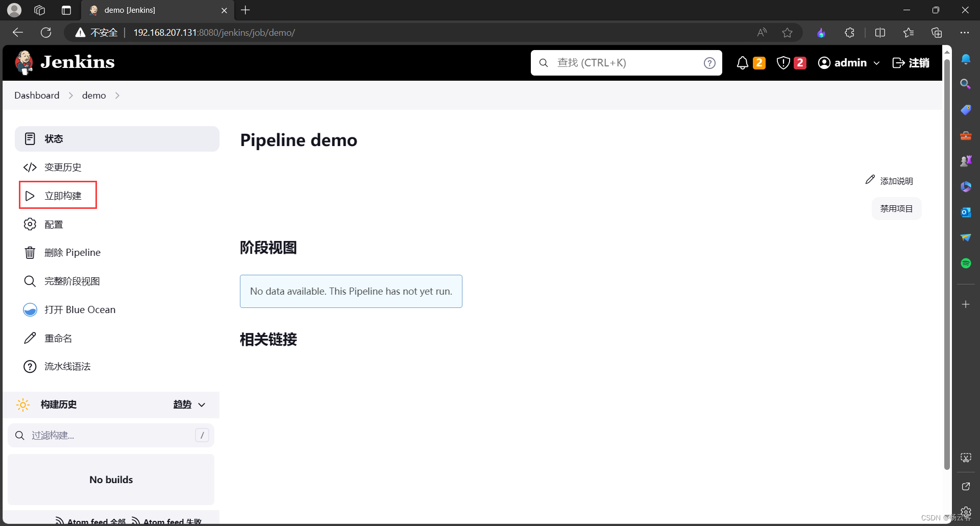The height and width of the screenshot is (526, 980).
Task: Focus the 查找 search box
Action: click(x=626, y=63)
